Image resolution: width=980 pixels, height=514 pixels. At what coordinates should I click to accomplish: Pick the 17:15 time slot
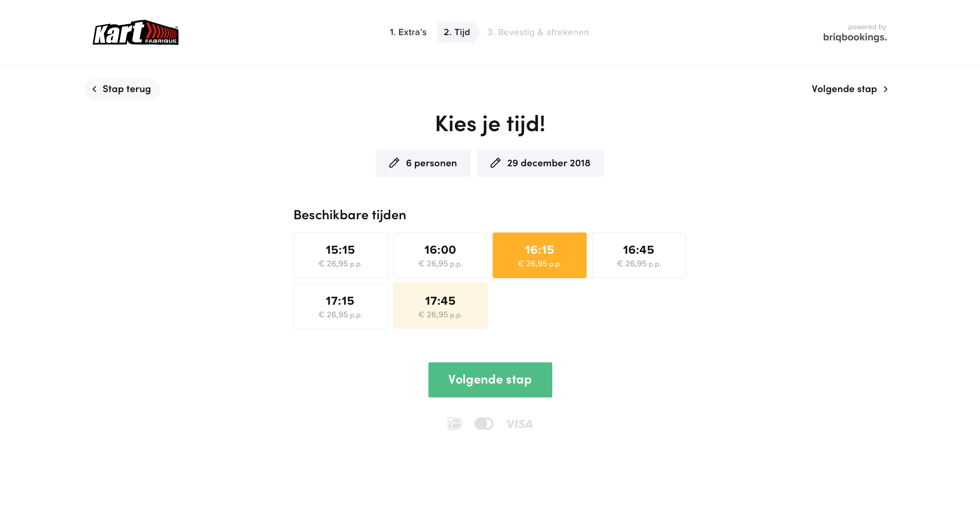[340, 306]
